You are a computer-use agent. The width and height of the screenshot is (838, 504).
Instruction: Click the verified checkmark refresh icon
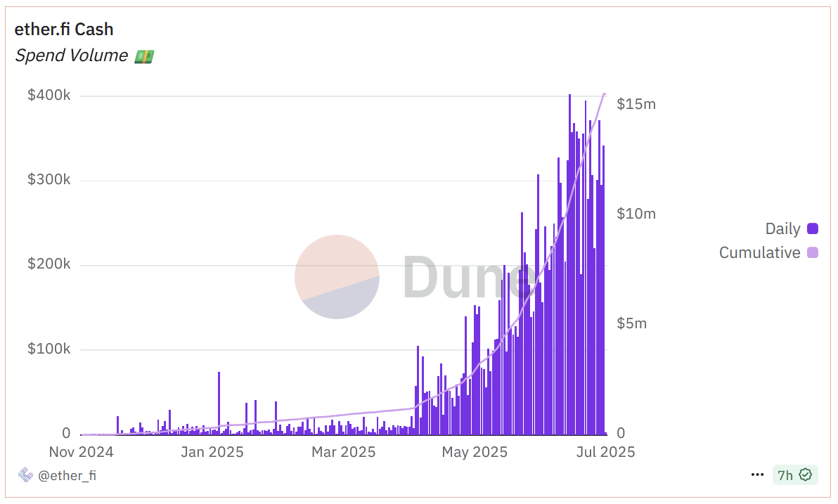pyautogui.click(x=806, y=474)
